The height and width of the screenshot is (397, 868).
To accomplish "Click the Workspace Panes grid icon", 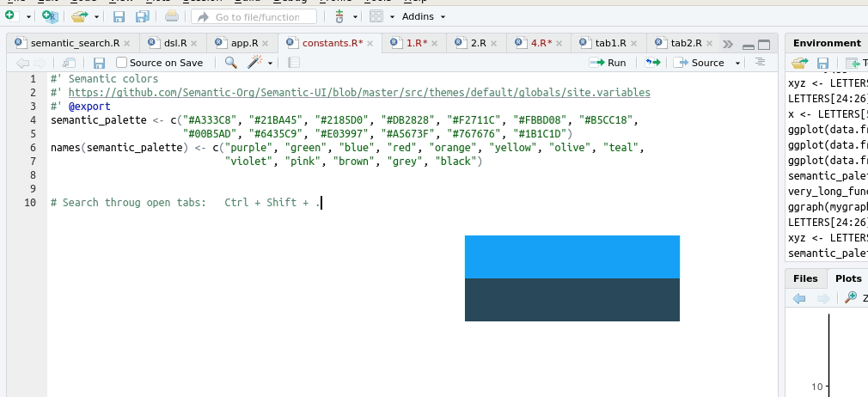I will tap(376, 16).
